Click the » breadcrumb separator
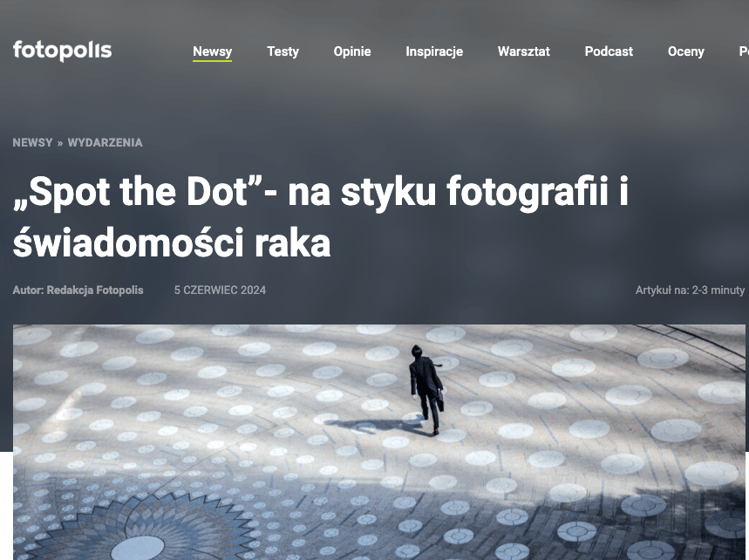 click(59, 143)
